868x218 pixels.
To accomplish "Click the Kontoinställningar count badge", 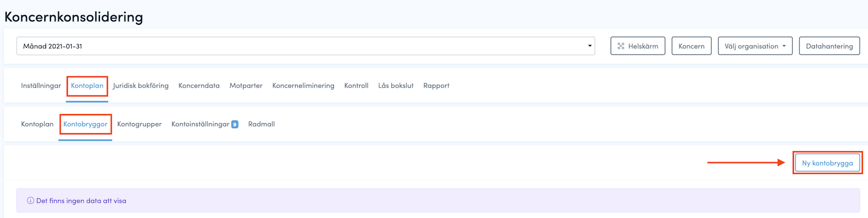I will (x=235, y=124).
